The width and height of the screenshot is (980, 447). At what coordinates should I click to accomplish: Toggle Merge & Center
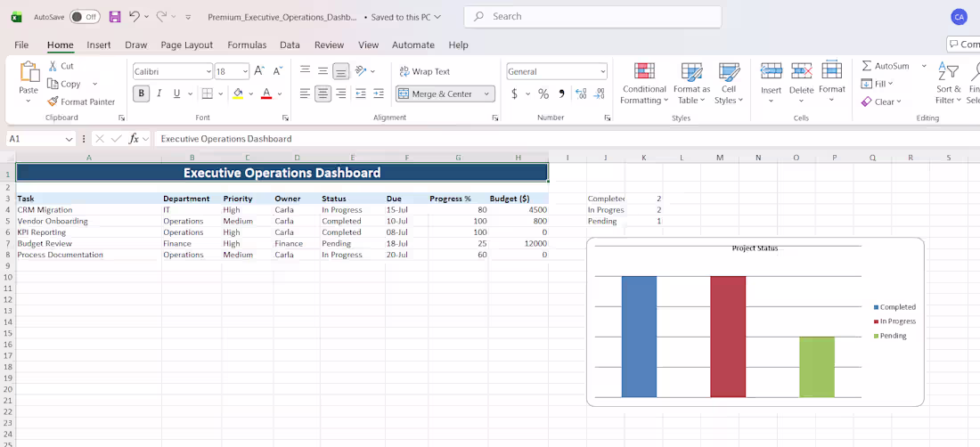coord(436,93)
